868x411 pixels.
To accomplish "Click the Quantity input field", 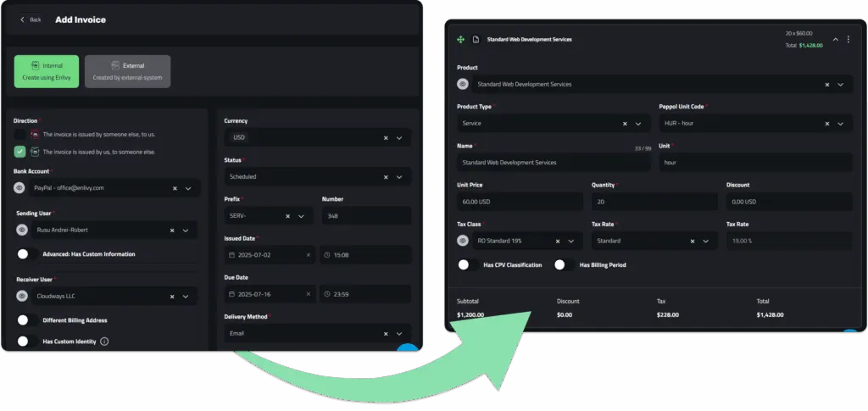I will 654,202.
